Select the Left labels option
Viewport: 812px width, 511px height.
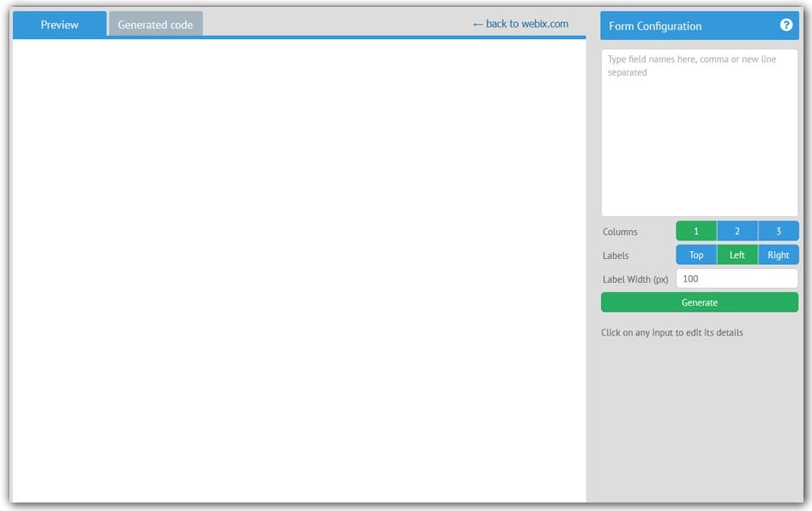tap(736, 254)
